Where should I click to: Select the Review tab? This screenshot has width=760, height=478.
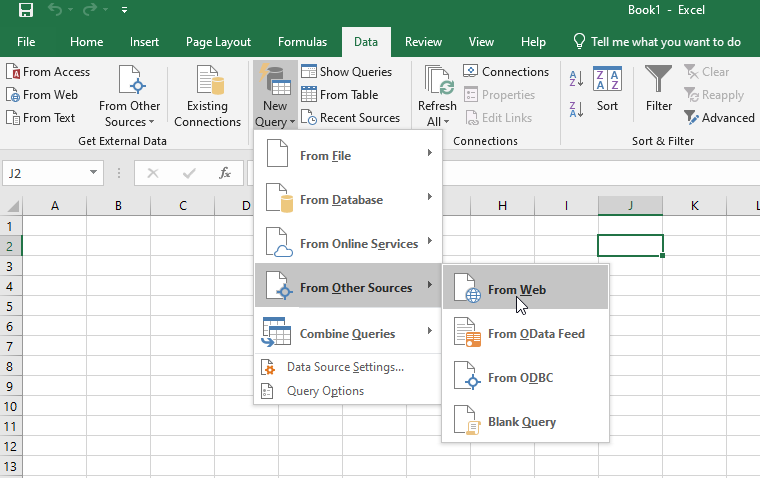pos(423,42)
